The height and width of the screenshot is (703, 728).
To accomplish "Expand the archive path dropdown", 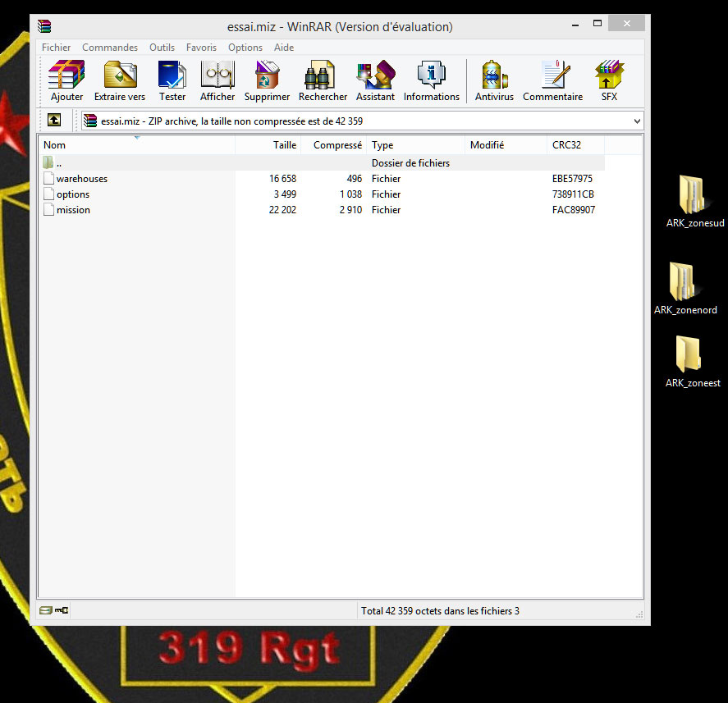I will click(637, 121).
